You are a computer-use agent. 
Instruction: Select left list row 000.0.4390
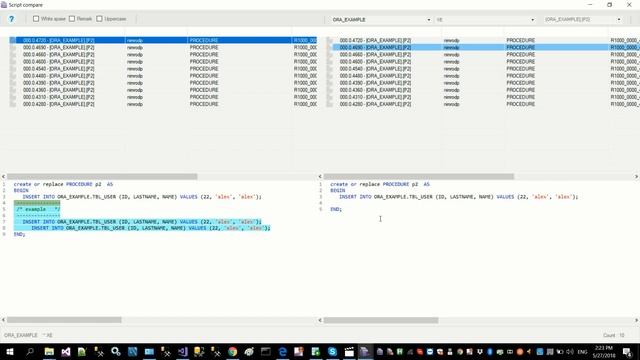[163, 83]
